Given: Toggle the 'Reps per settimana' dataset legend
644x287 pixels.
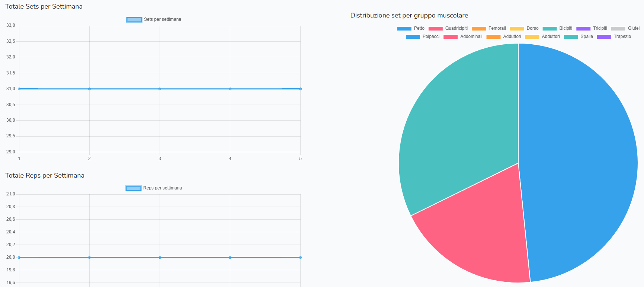Looking at the screenshot, I should tap(154, 188).
